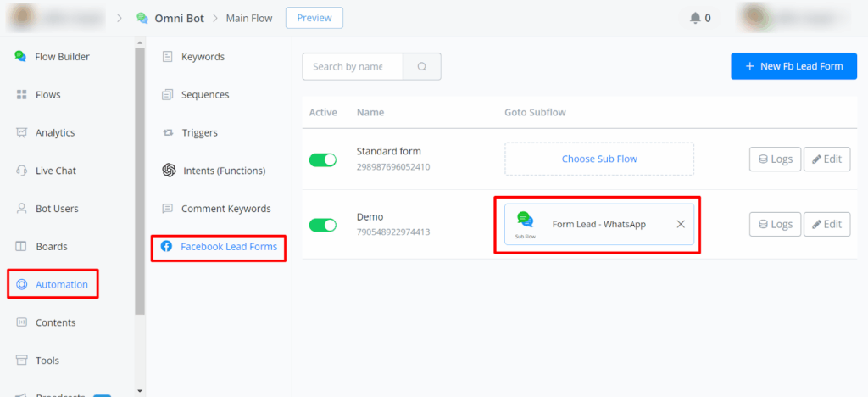The width and height of the screenshot is (868, 397).
Task: Click the New Fb Lead Form button
Action: (x=793, y=66)
